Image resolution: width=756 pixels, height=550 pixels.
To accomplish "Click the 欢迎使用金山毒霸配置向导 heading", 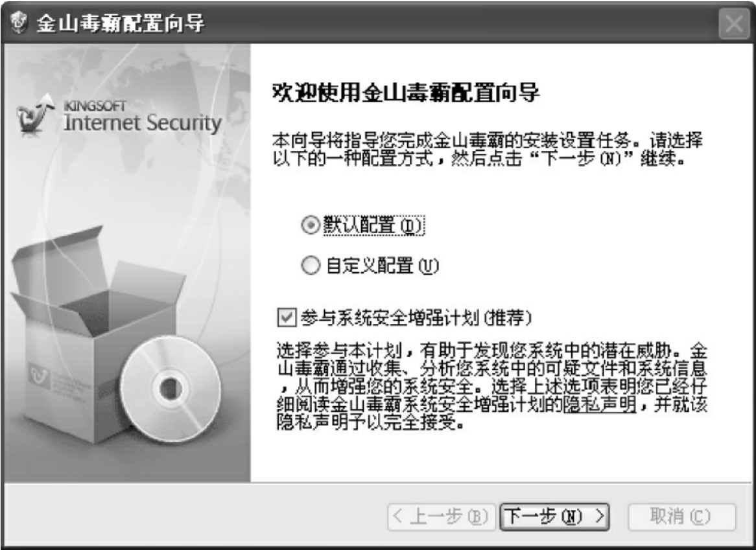I will click(x=405, y=92).
